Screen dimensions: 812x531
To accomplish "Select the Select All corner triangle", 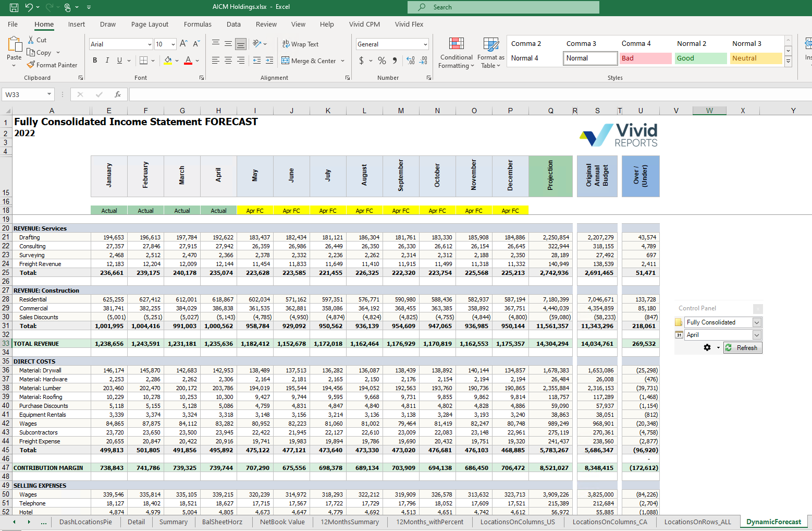I will coord(8,111).
